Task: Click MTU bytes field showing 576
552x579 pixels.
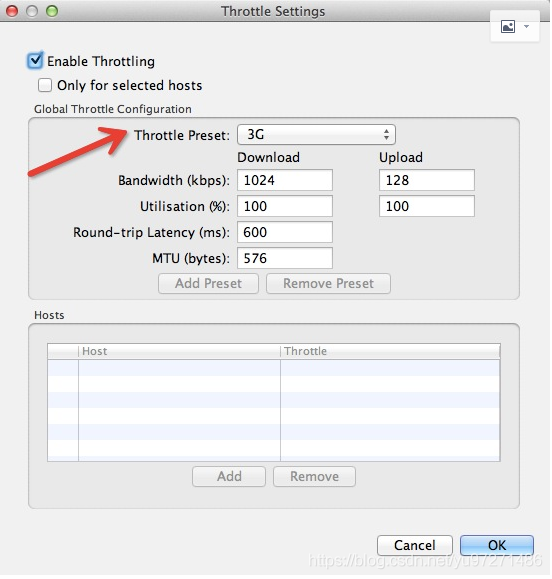Action: tap(286, 259)
